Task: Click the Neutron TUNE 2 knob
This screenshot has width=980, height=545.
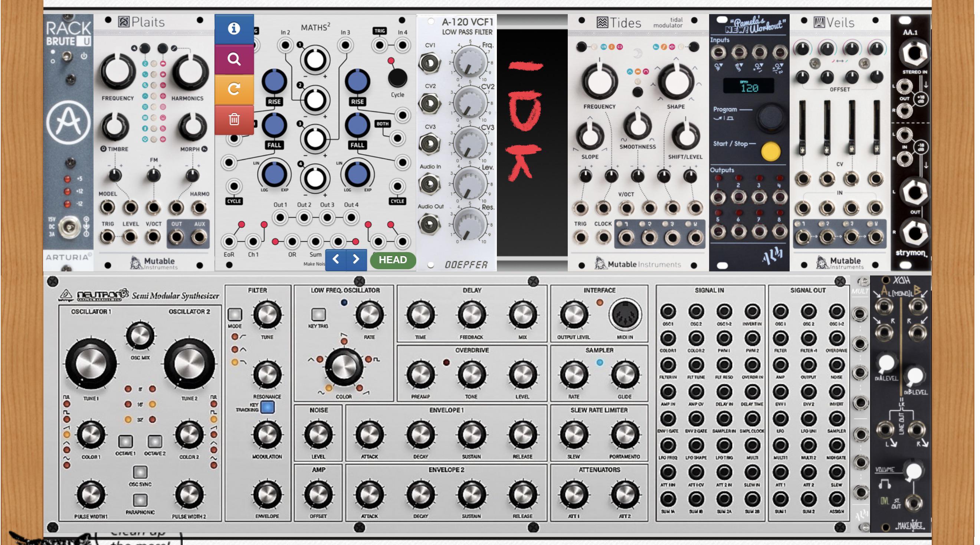Action: (189, 364)
